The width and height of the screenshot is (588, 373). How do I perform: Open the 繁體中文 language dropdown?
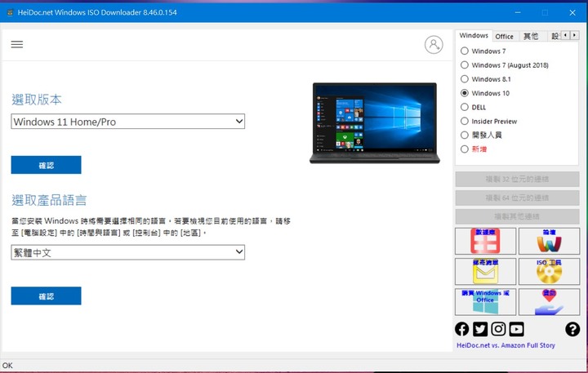click(x=128, y=252)
